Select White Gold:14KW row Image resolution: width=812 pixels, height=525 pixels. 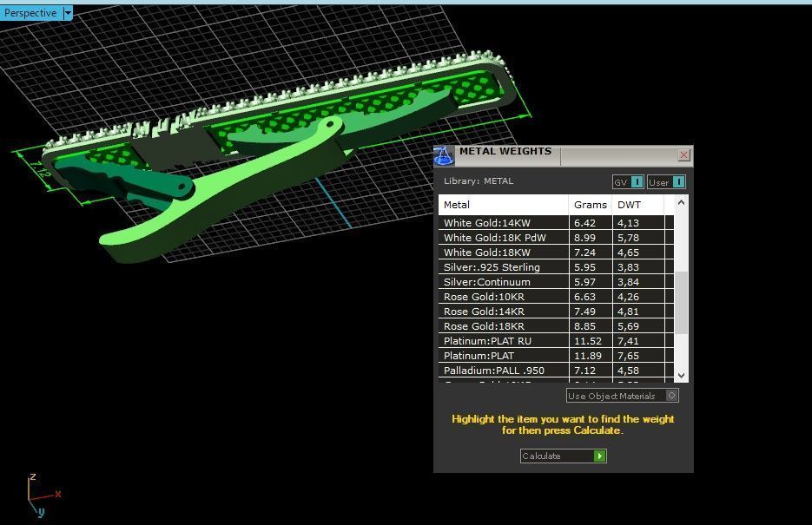pyautogui.click(x=556, y=223)
